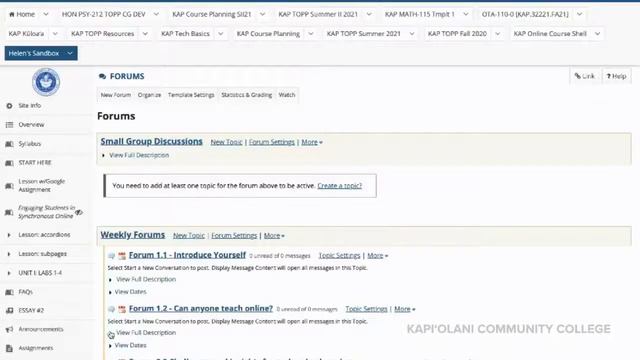Screen dimensions: 640x360
Task: Open the Weekly Forums link
Action: (x=133, y=235)
